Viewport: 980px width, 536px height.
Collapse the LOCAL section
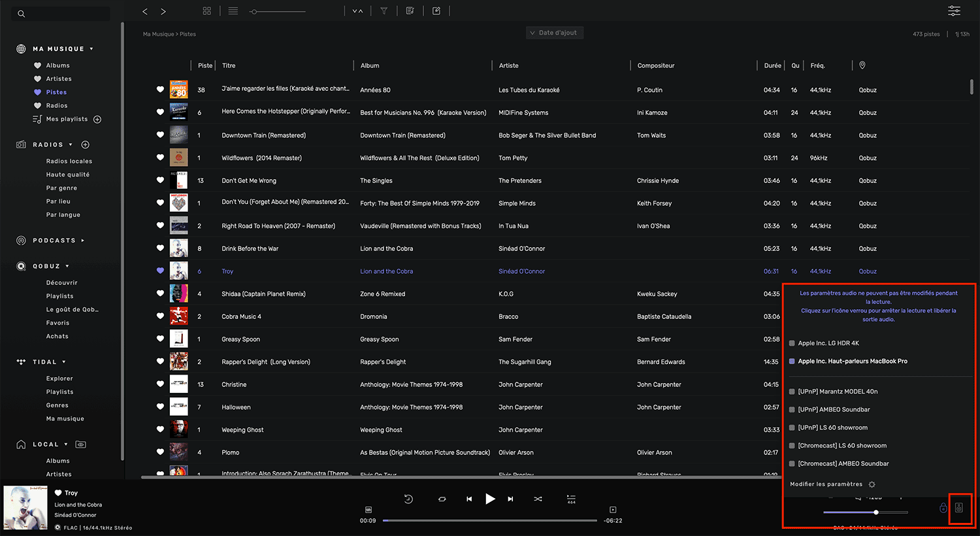(x=66, y=444)
